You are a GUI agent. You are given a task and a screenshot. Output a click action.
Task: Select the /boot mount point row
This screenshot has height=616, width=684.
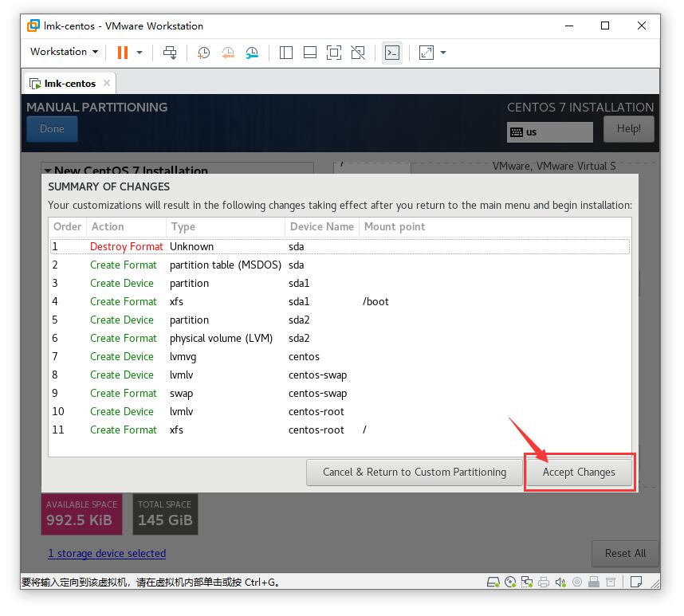pyautogui.click(x=340, y=301)
